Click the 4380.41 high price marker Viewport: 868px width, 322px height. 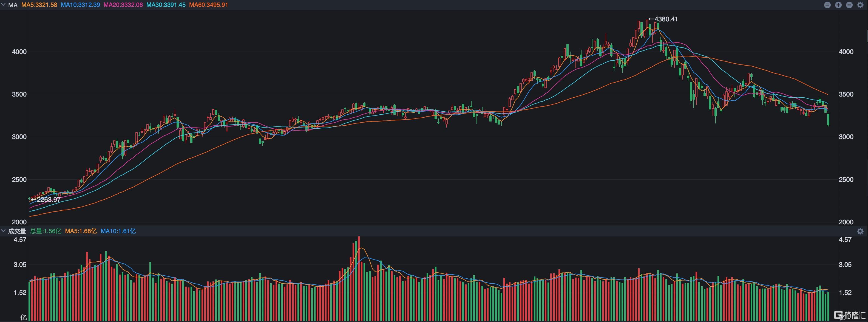click(x=663, y=19)
